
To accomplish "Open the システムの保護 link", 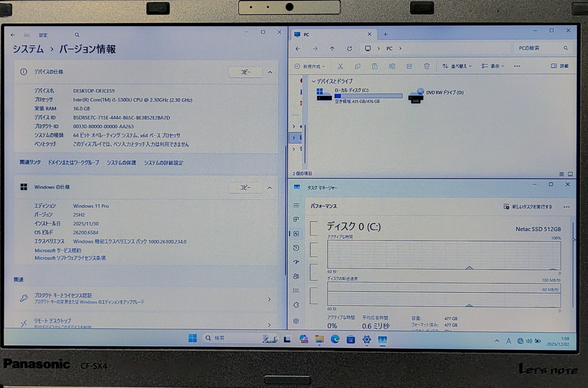I will pyautogui.click(x=121, y=163).
